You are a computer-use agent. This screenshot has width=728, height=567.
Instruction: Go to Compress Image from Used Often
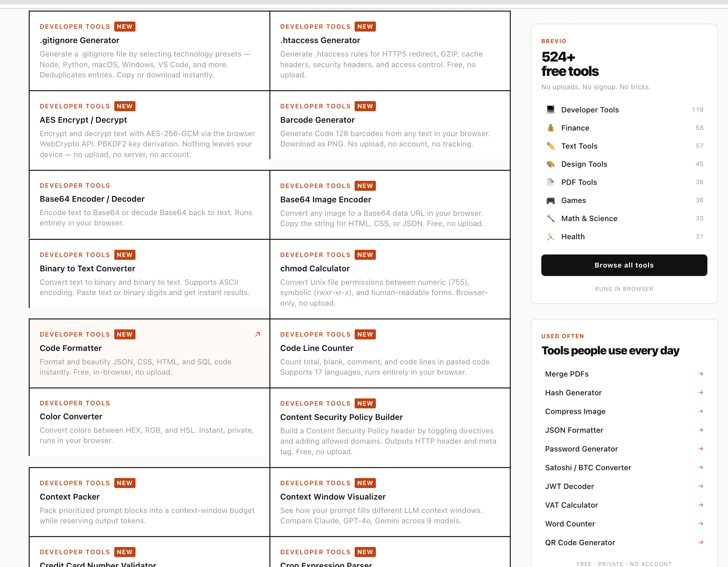(624, 411)
